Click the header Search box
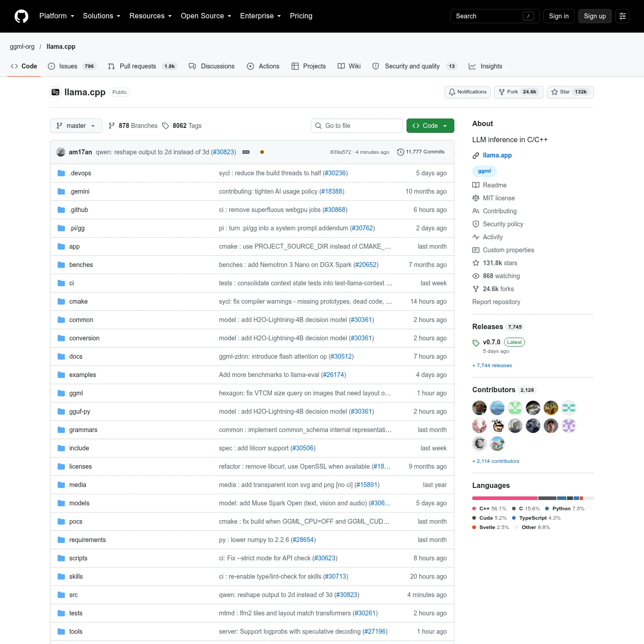 tap(495, 16)
